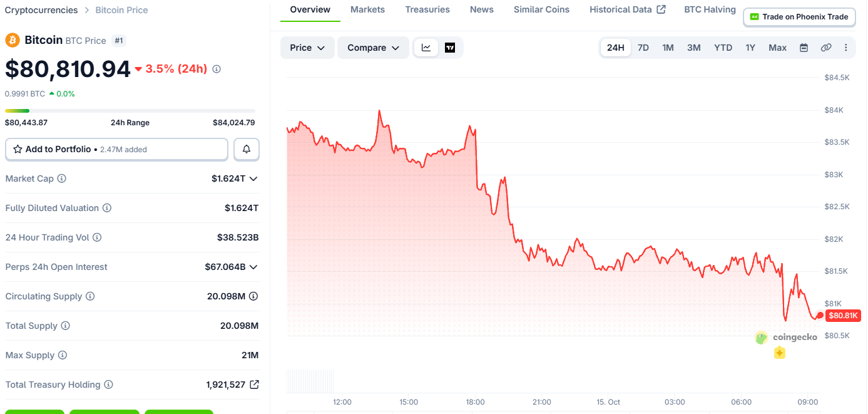
Task: Click the $67.064B open interest value
Action: pos(225,267)
